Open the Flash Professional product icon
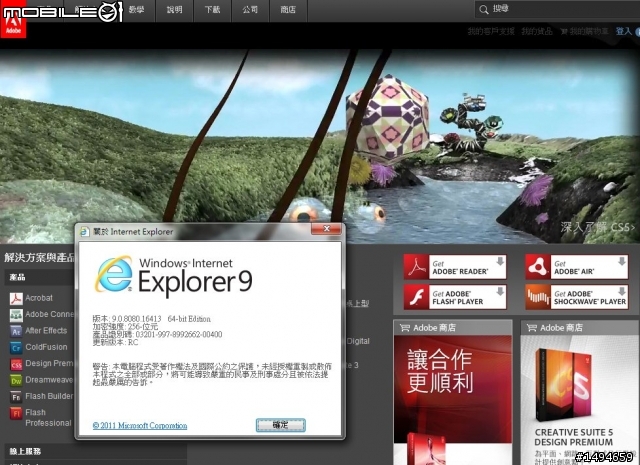 point(16,413)
